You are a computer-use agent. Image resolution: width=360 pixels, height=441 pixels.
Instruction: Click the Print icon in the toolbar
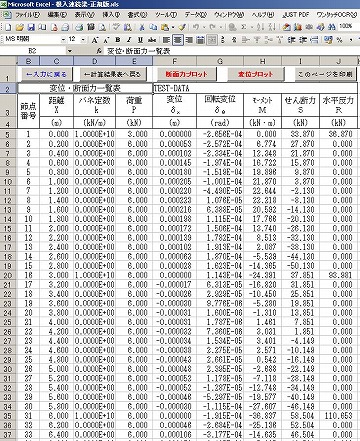(x=79, y=27)
